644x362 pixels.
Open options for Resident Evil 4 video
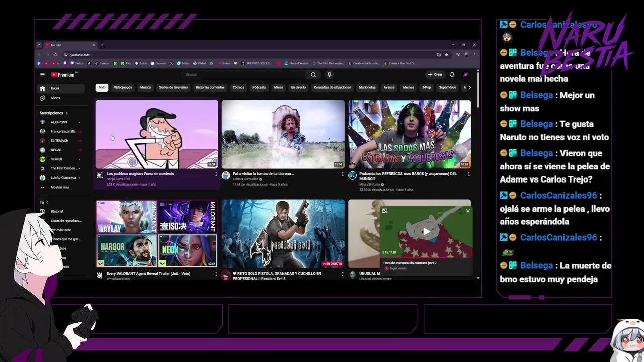343,274
